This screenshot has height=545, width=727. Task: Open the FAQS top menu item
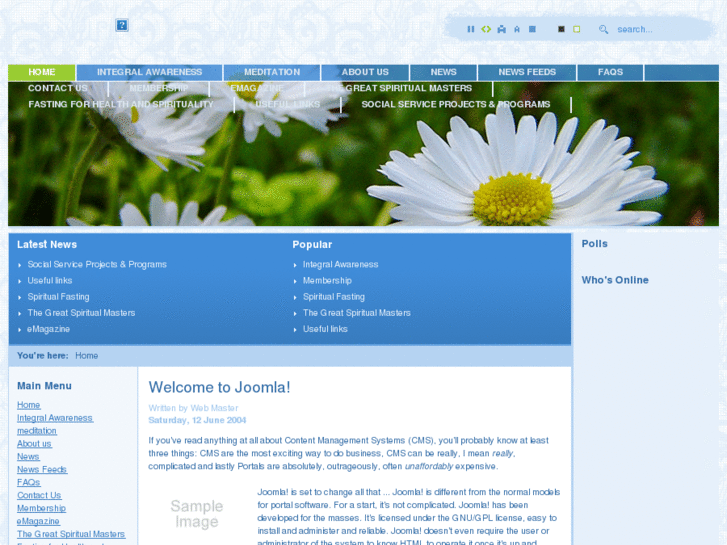point(610,72)
